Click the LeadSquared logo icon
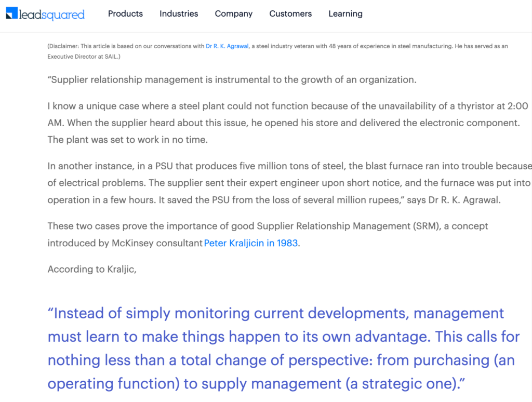The height and width of the screenshot is (402, 532). click(11, 14)
